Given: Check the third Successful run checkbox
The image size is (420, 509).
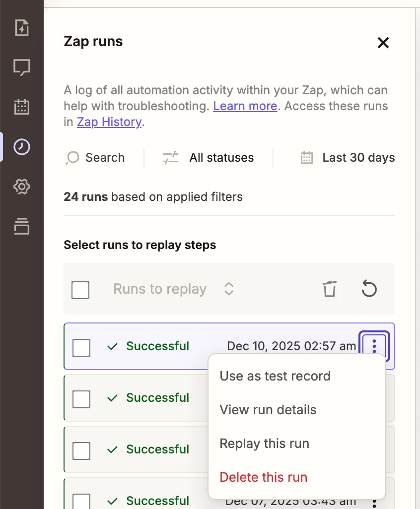Looking at the screenshot, I should 81,450.
